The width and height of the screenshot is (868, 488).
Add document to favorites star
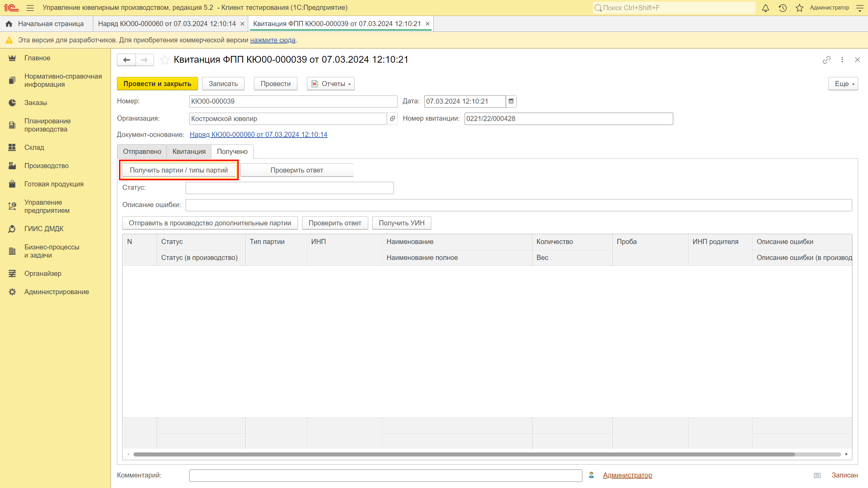(165, 60)
